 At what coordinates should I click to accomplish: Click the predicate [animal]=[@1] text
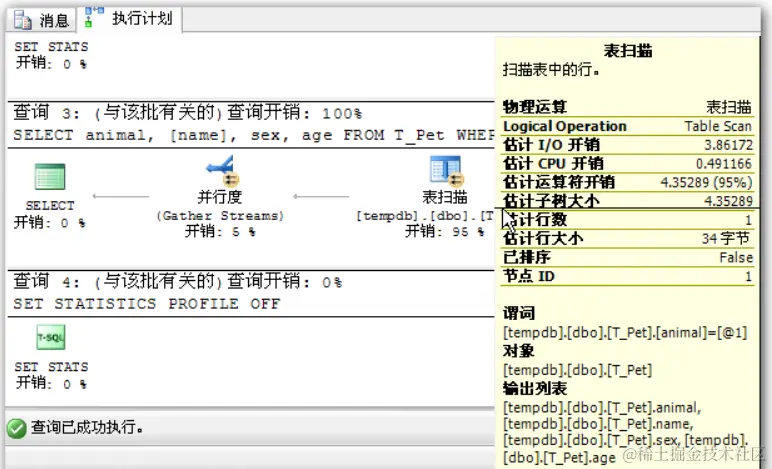(625, 333)
